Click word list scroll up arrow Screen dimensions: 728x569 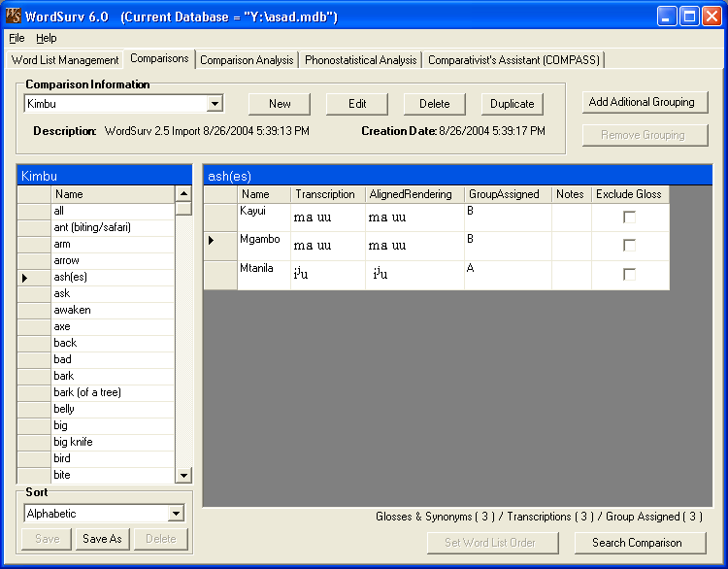coord(183,193)
